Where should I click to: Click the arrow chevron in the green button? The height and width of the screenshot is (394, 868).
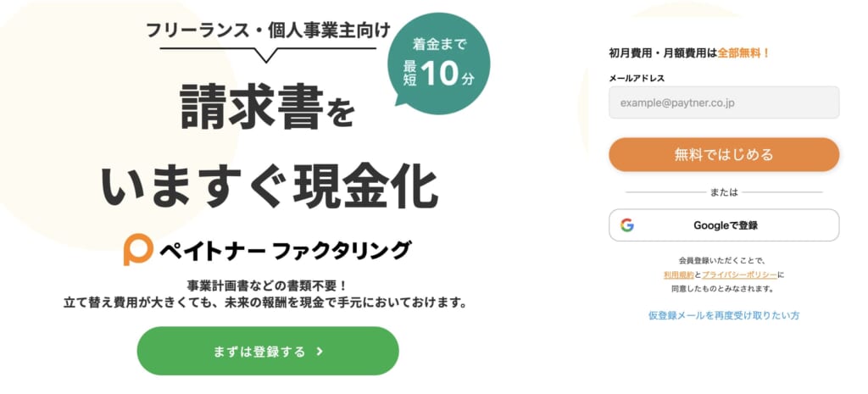tap(320, 352)
